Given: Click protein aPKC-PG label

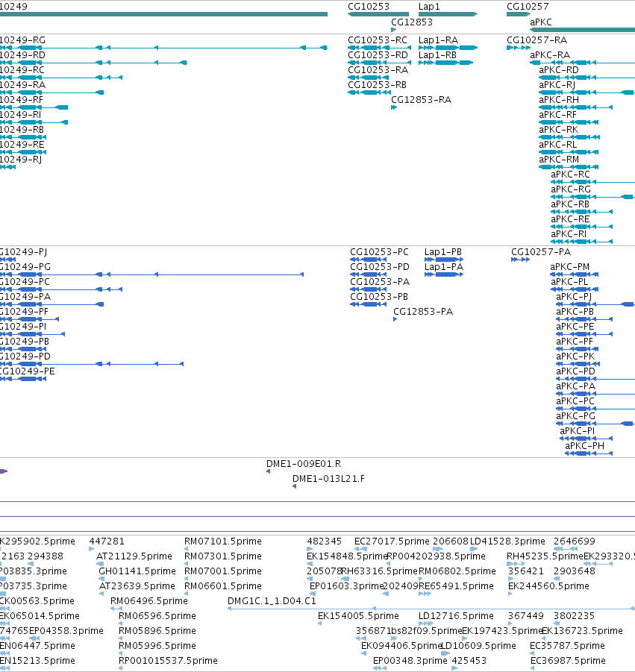Looking at the screenshot, I should tap(576, 415).
